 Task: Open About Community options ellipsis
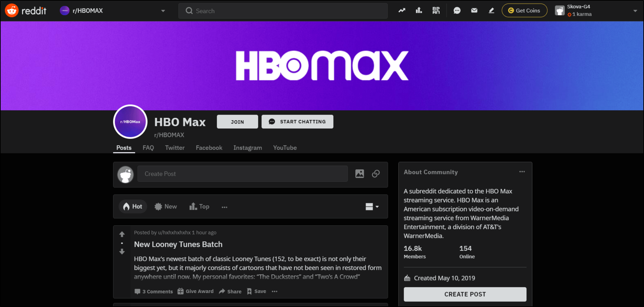pos(522,172)
